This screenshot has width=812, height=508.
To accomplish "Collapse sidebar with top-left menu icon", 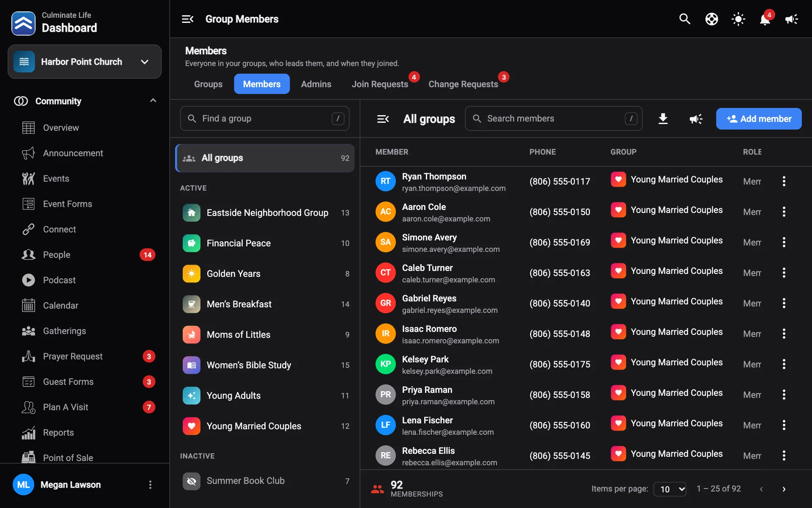I will (188, 19).
